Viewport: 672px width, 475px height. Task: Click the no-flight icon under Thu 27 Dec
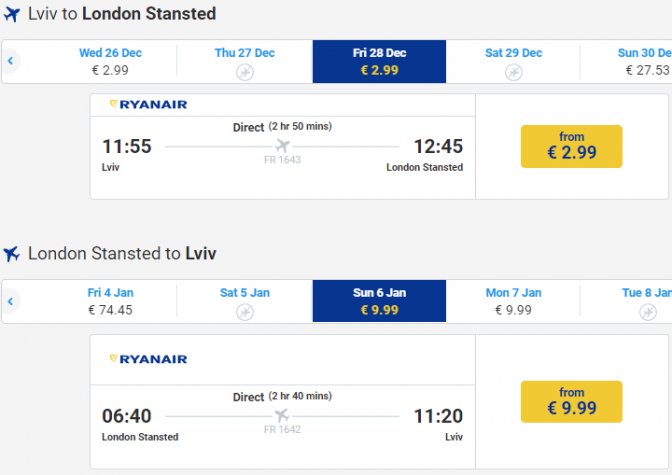click(x=245, y=72)
